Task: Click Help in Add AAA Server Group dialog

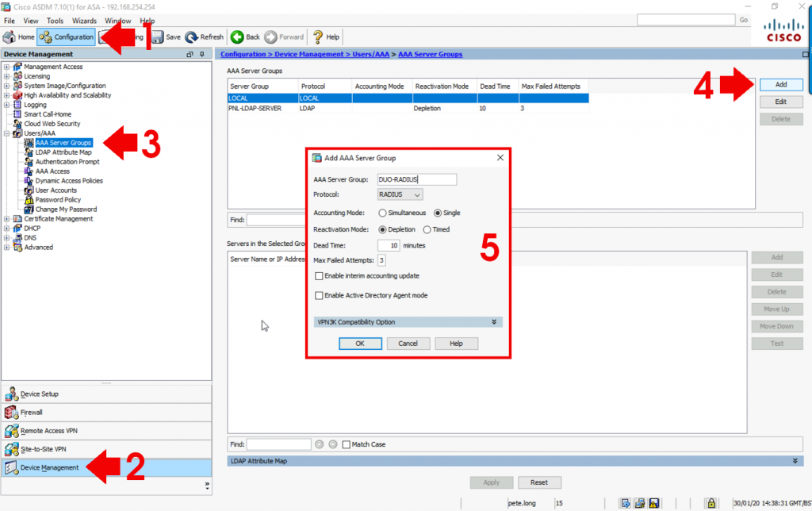Action: (456, 344)
